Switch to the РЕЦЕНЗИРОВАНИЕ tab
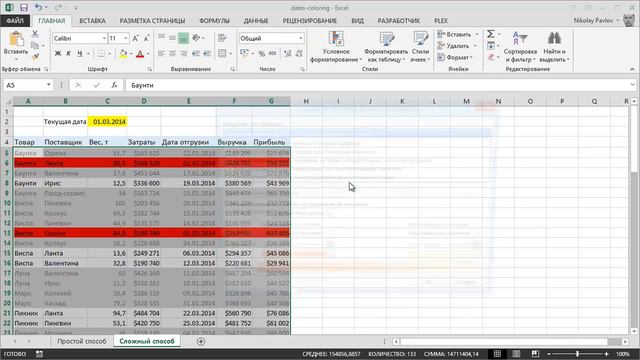The height and width of the screenshot is (360, 640). pos(310,21)
